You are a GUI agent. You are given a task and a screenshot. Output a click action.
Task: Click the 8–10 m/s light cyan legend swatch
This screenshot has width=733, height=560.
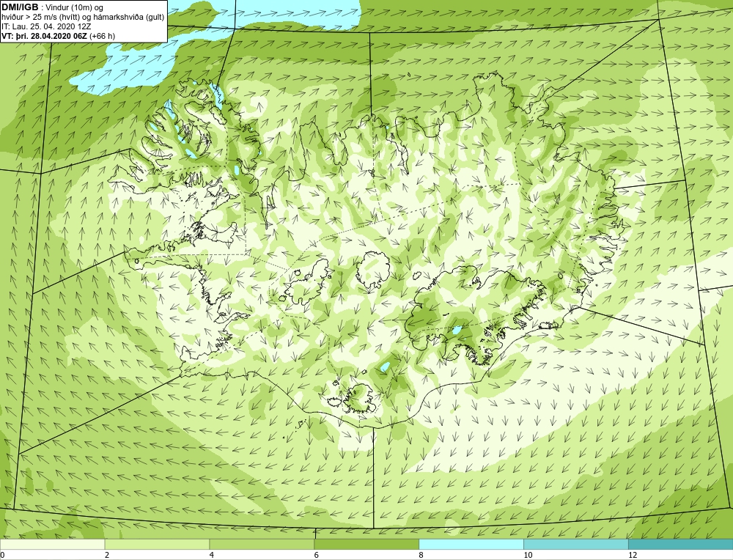coord(471,544)
